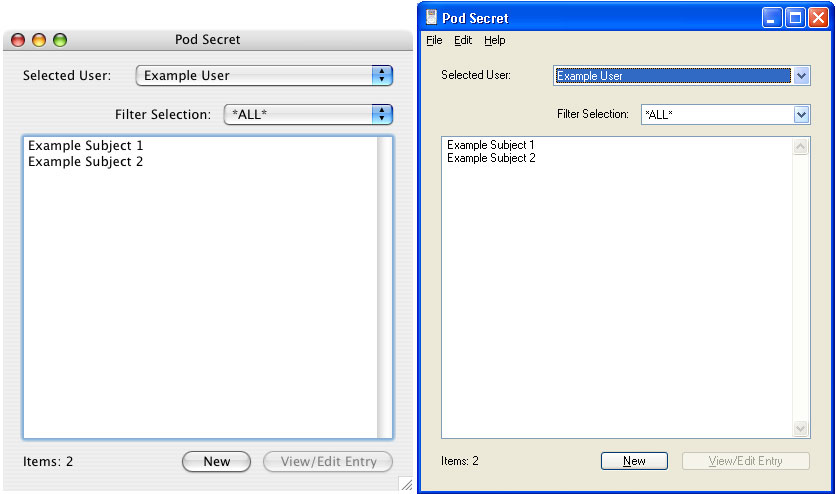This screenshot has width=836, height=494.
Task: Expand the Windows Filter Selection dropdown arrow
Action: pos(801,115)
